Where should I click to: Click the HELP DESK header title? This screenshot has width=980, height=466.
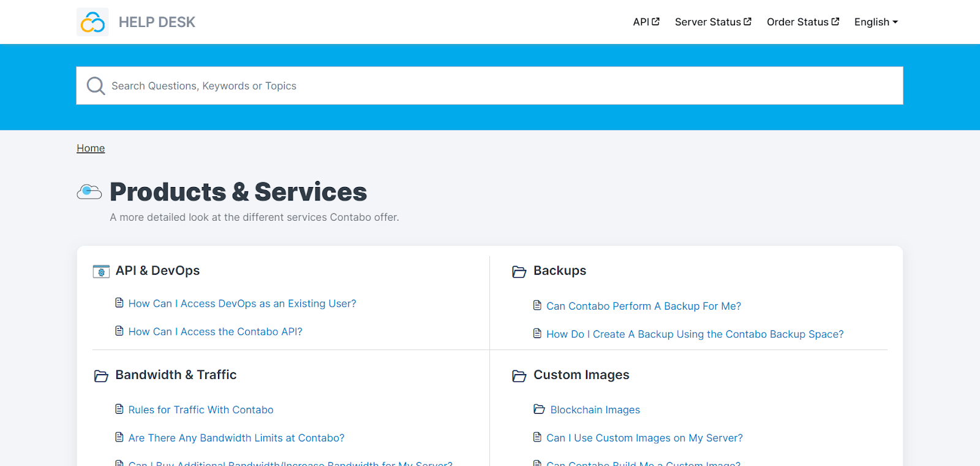coord(157,22)
